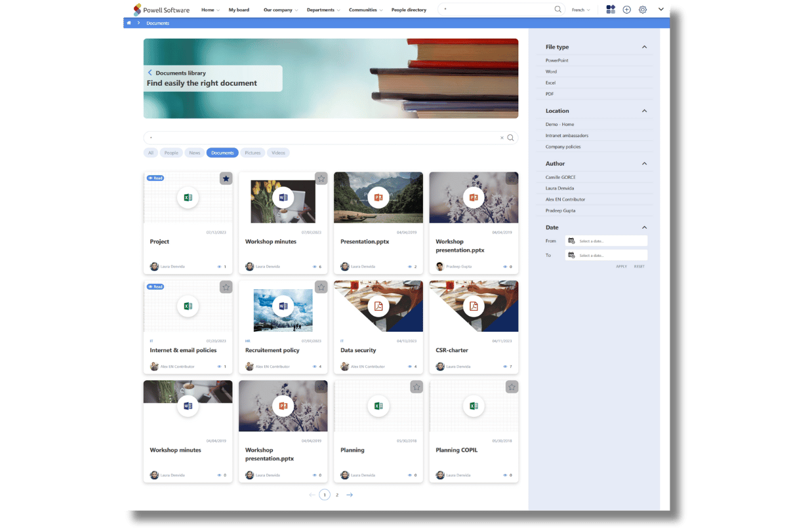Open the app launcher grid icon
This screenshot has height=531, width=812.
(611, 10)
